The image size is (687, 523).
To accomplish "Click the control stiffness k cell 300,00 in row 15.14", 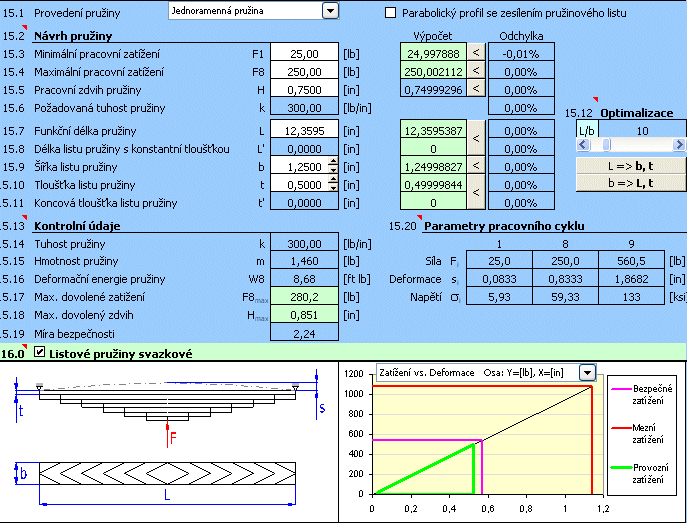I will (304, 244).
